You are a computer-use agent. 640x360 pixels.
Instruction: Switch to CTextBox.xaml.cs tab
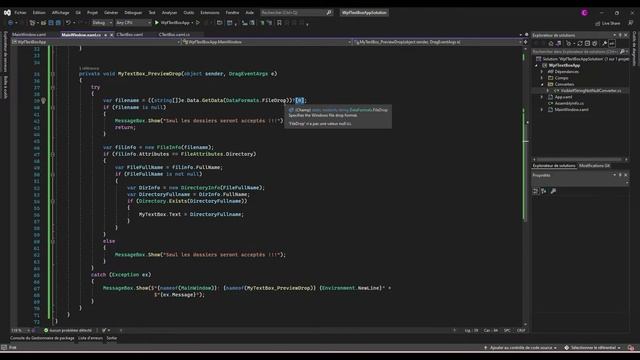pos(174,35)
